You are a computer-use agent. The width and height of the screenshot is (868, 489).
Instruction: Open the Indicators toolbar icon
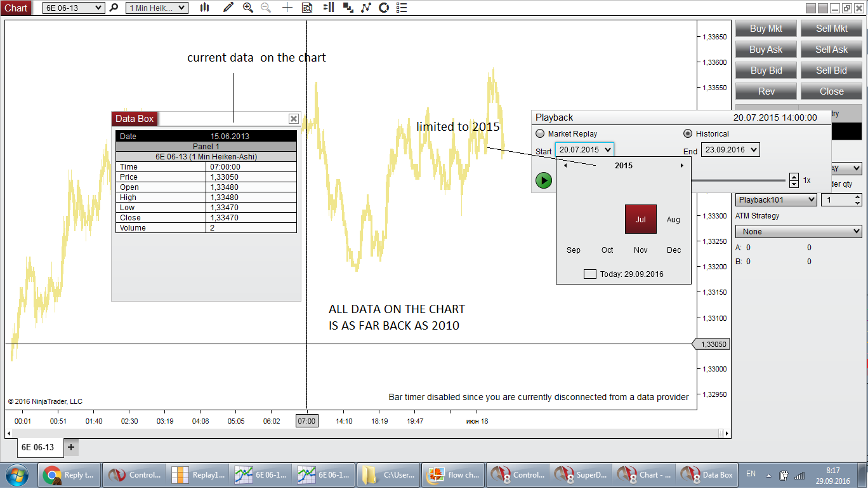click(366, 8)
